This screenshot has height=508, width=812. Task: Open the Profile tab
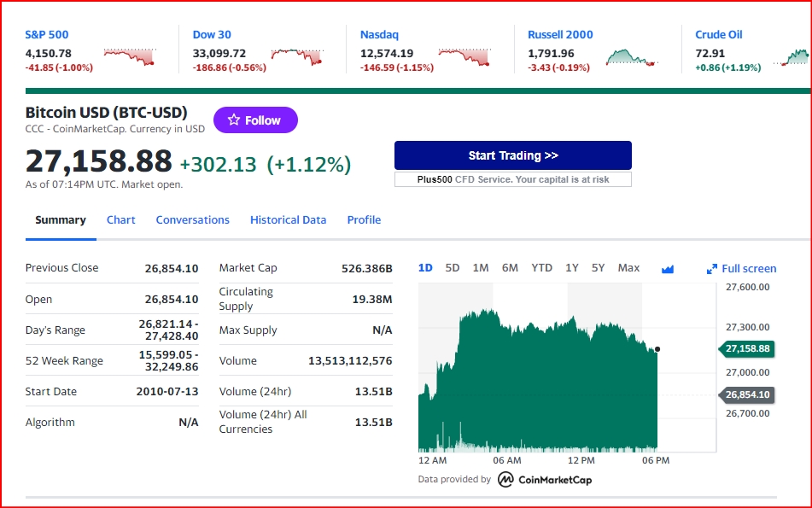click(364, 219)
